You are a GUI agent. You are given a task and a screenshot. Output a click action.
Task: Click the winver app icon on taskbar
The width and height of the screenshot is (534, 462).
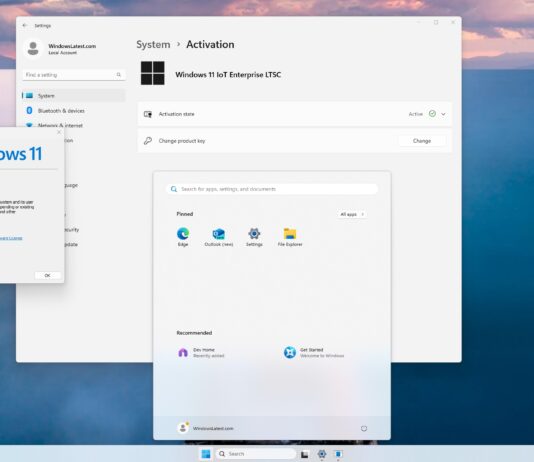338,454
